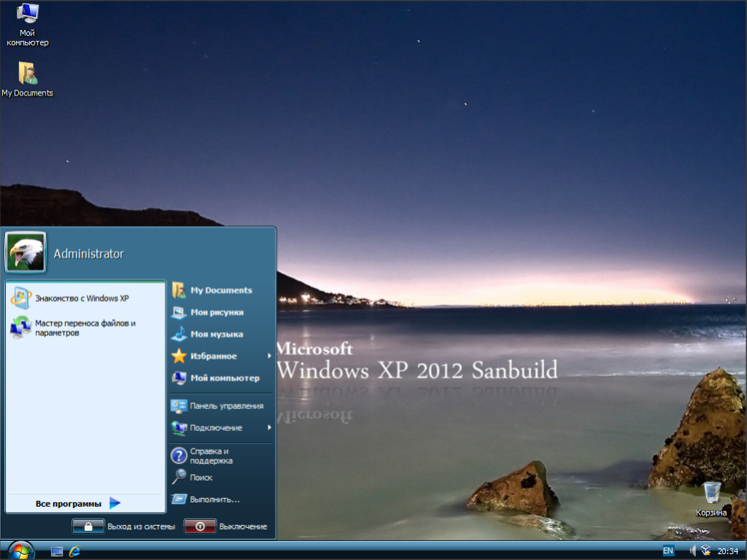Click the Мои рисунки picture icon

pyautogui.click(x=179, y=312)
